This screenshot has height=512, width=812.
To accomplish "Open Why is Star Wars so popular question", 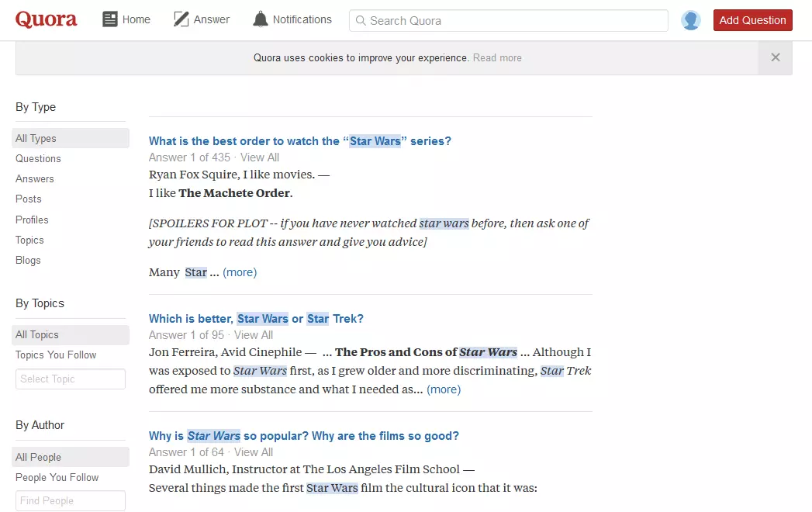I will (304, 436).
